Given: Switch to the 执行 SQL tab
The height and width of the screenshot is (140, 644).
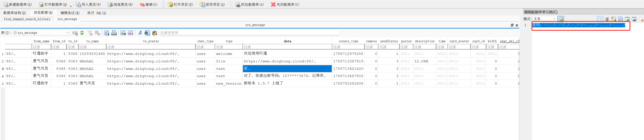Looking at the screenshot, I should coord(97,13).
